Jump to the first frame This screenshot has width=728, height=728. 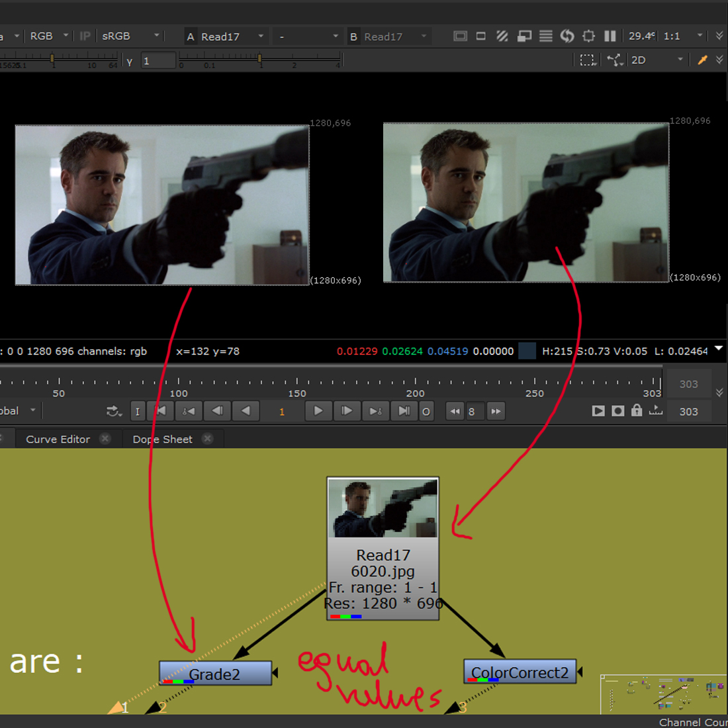pos(161,412)
